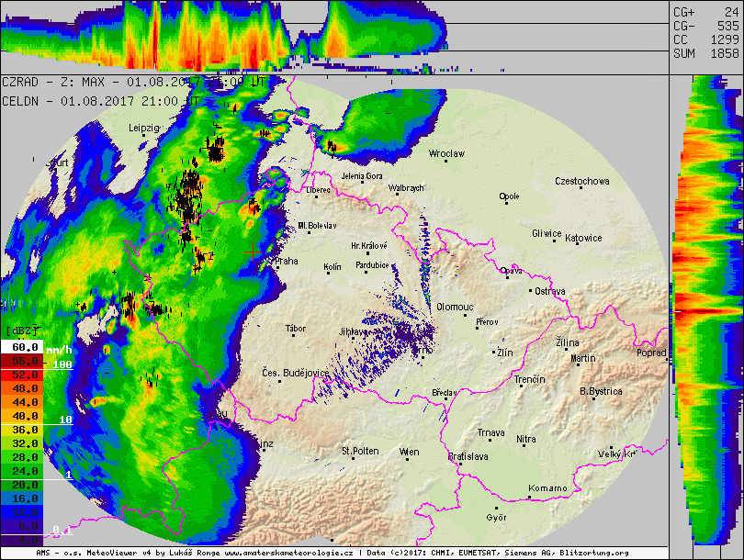Click the Poprad city label
The height and width of the screenshot is (560, 744).
coord(651,353)
